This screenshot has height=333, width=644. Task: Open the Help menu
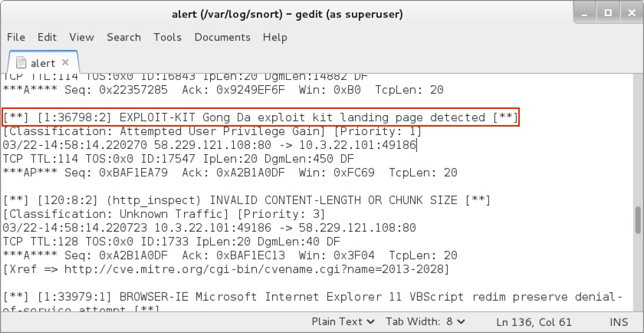[x=274, y=37]
